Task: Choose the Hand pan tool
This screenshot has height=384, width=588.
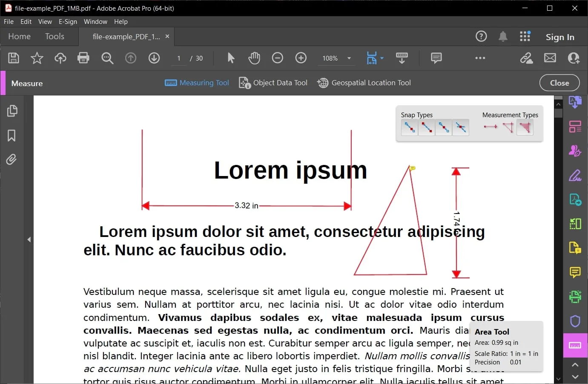Action: click(x=254, y=58)
